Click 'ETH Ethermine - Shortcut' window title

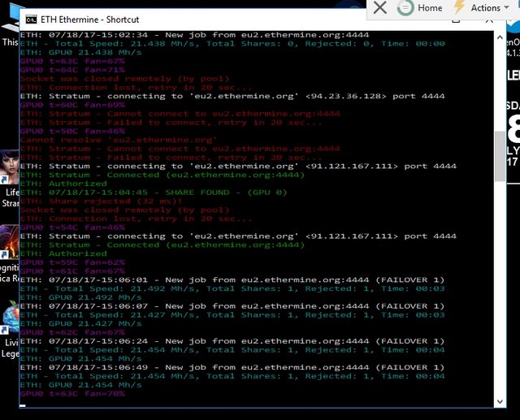[90, 19]
